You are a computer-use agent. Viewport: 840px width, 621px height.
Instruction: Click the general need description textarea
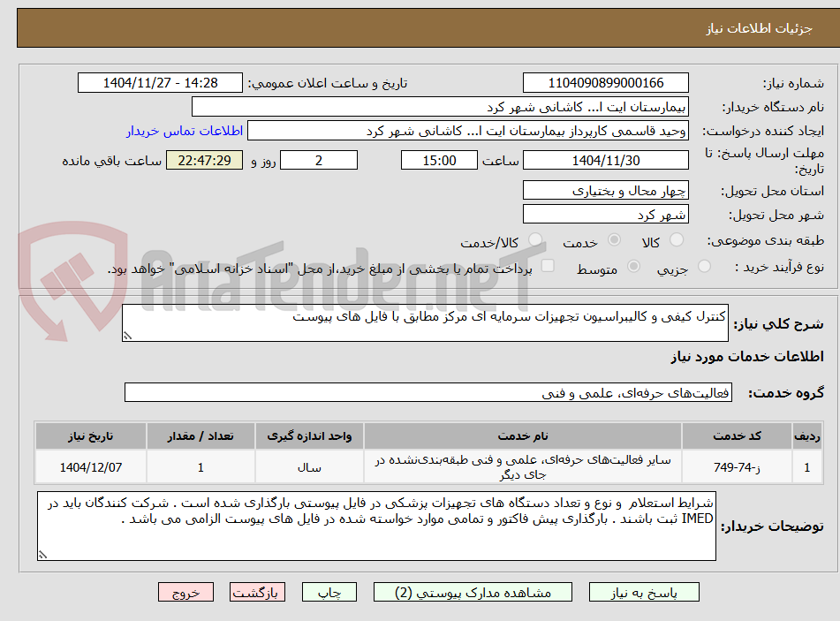point(425,323)
